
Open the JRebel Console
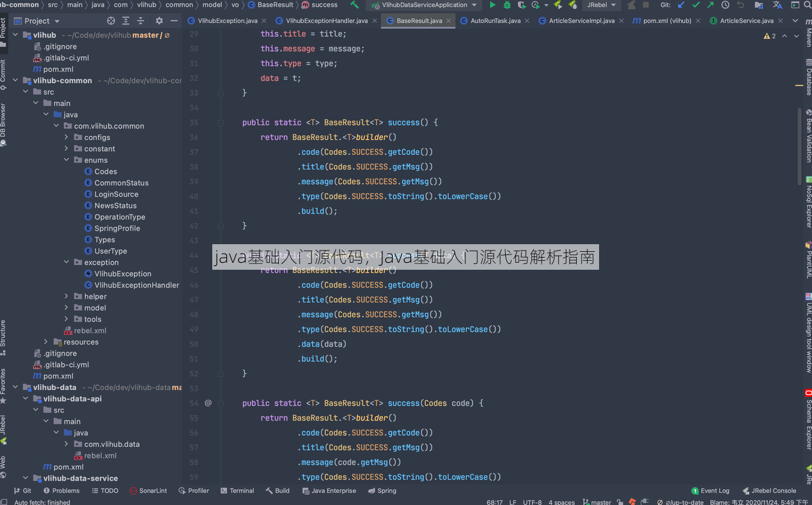(x=769, y=491)
